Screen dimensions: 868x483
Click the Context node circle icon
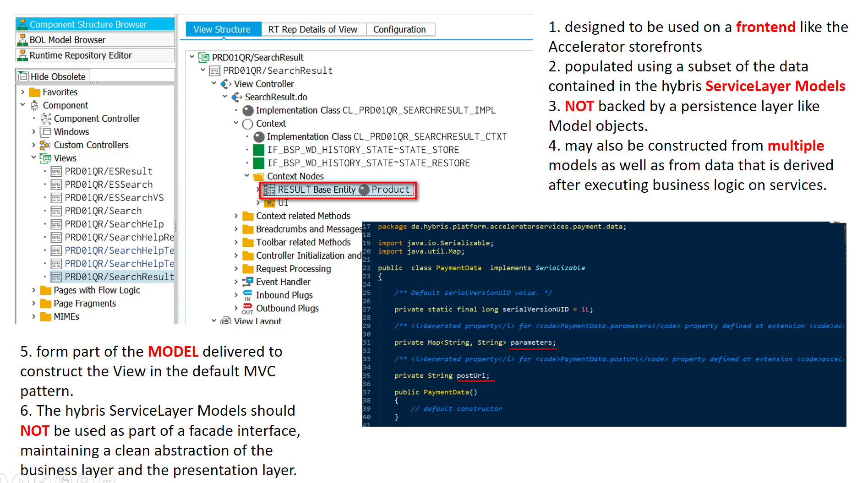tap(248, 124)
